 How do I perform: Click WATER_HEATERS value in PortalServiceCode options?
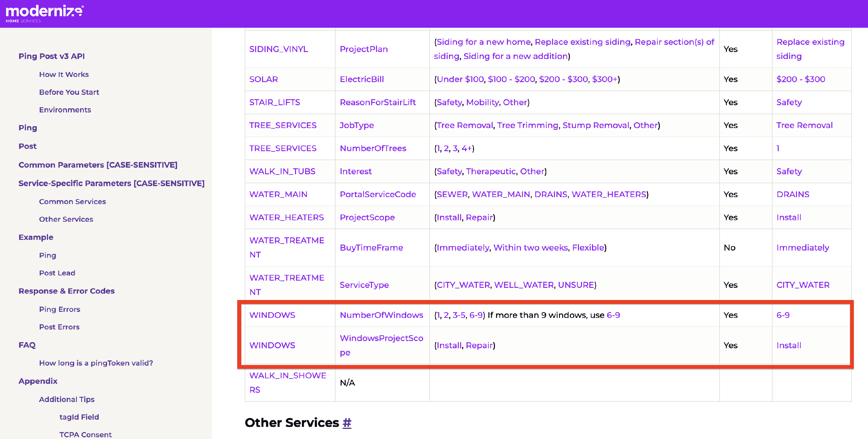coord(608,194)
